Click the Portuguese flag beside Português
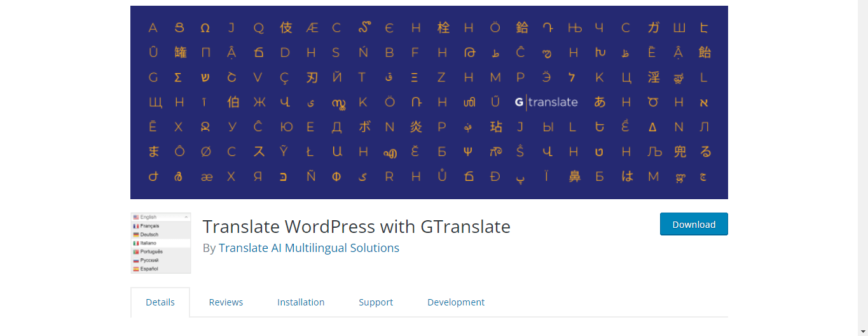The width and height of the screenshot is (868, 336). coord(135,252)
